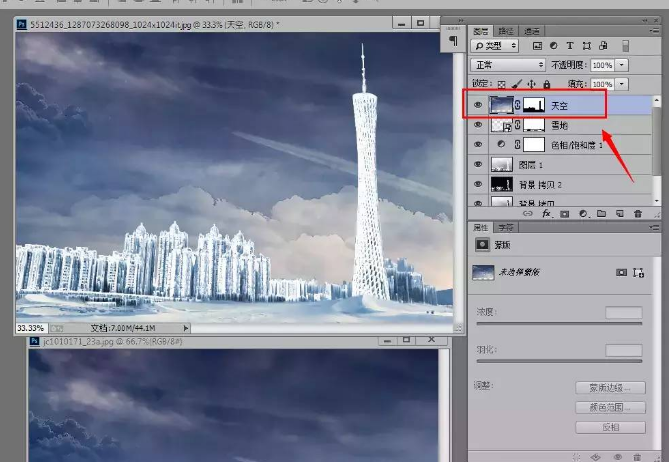The height and width of the screenshot is (462, 669).
Task: Click the 反相 invert button
Action: [x=610, y=427]
